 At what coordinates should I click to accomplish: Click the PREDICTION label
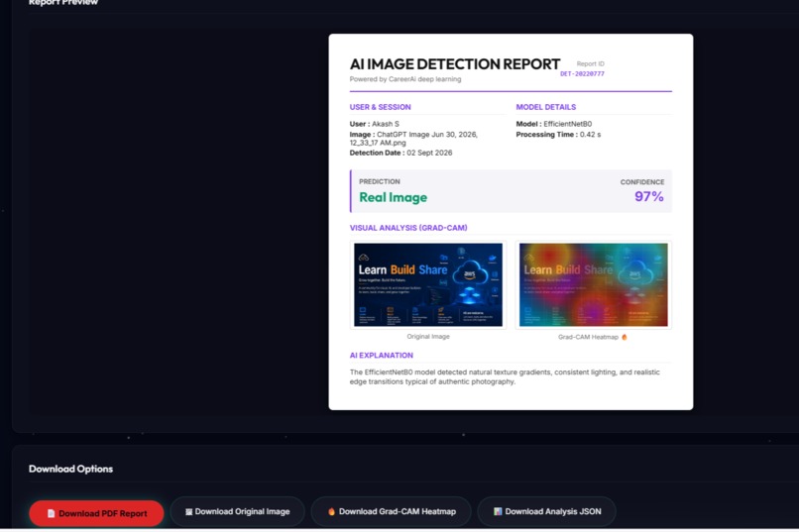[379, 181]
